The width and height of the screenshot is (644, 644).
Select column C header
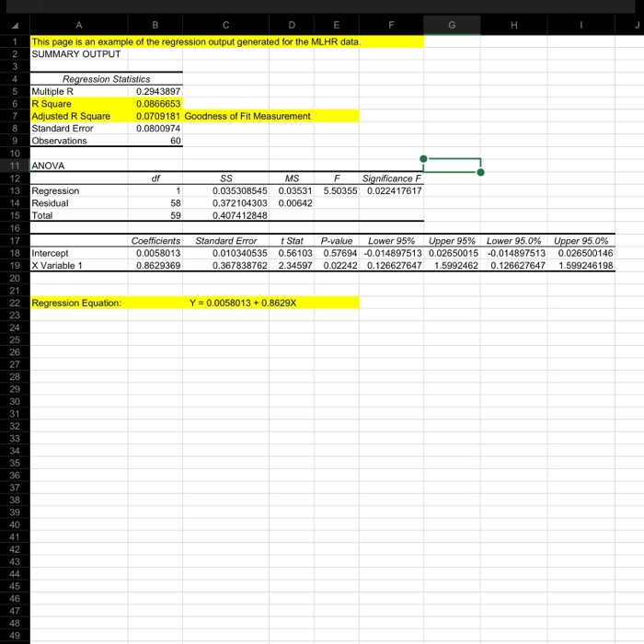click(226, 25)
